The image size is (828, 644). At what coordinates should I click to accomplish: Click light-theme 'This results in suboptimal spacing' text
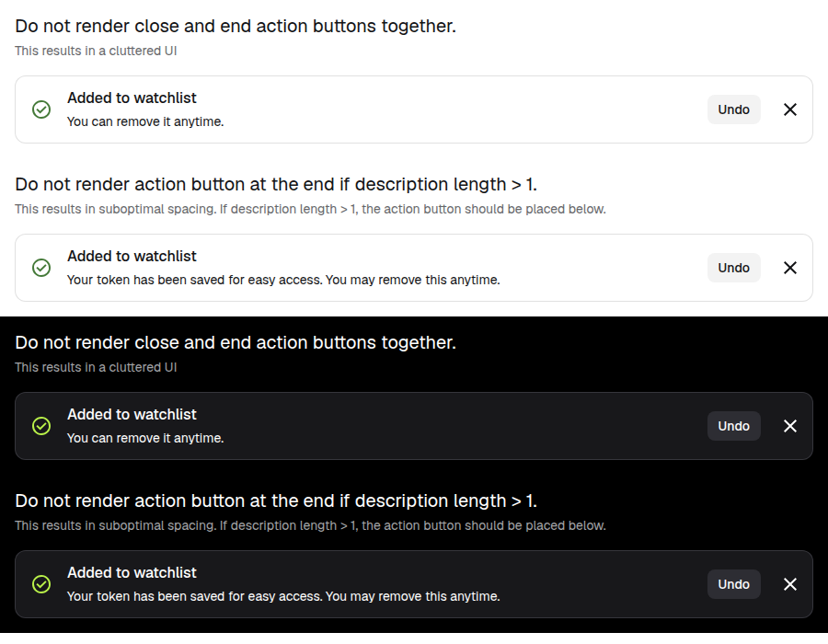pyautogui.click(x=310, y=209)
